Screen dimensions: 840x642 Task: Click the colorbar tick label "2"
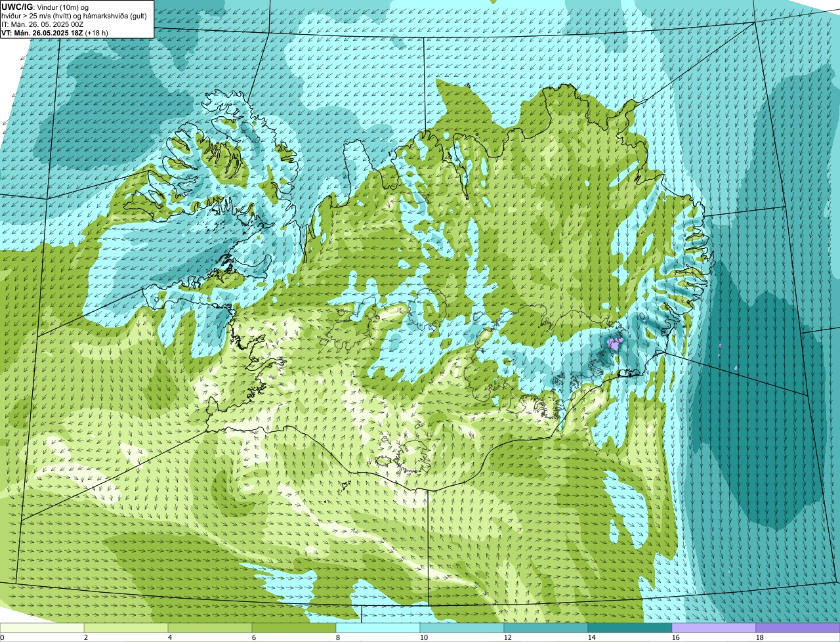(86, 637)
